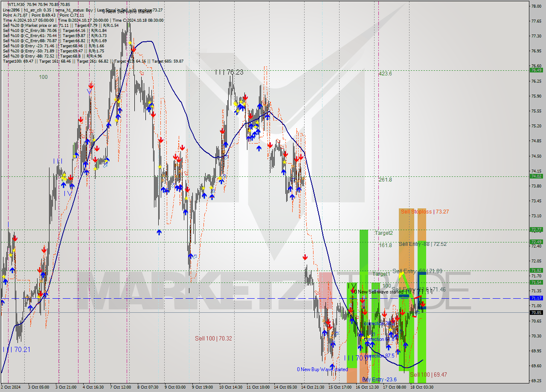Click the 161.8 Fibonacci level label

tap(385, 245)
